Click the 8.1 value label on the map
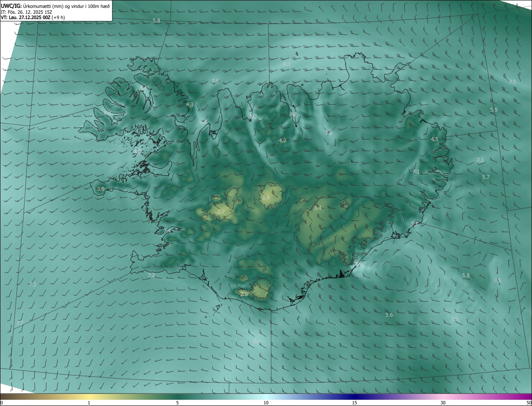 pos(287,64)
